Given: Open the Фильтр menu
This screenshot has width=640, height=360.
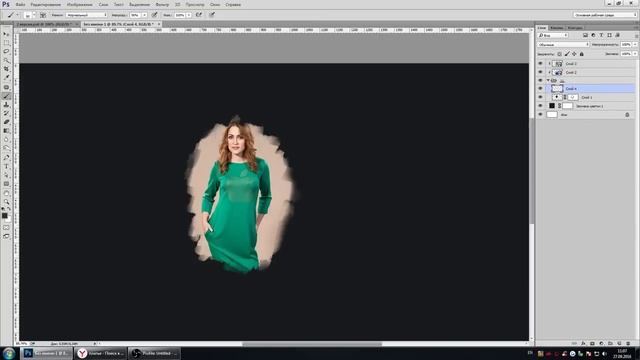Looking at the screenshot, I should (162, 4).
